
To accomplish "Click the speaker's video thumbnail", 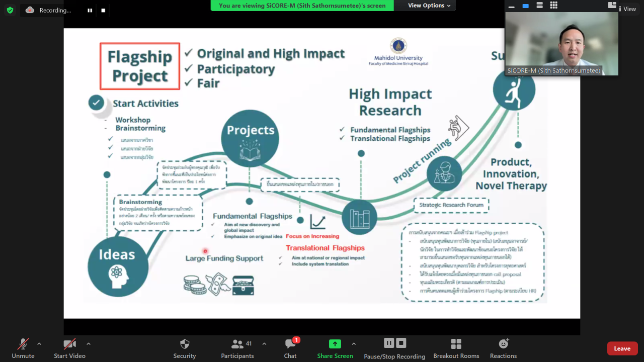I will tap(561, 44).
